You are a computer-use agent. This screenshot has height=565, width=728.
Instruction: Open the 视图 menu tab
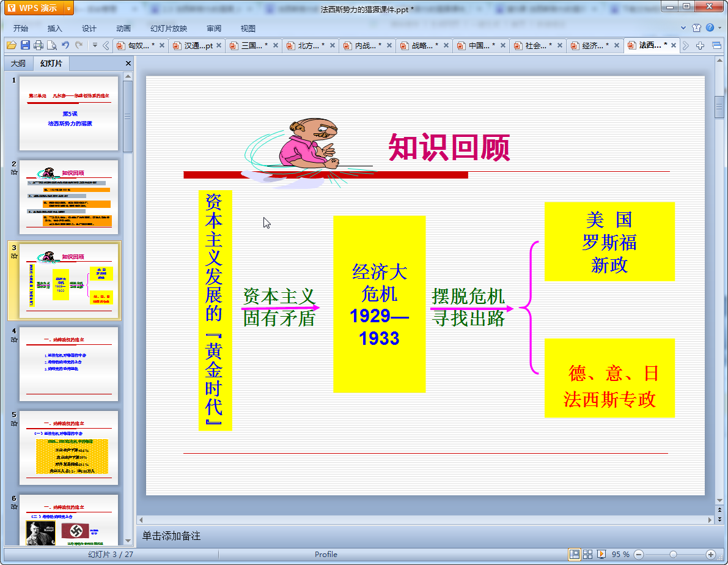(248, 28)
